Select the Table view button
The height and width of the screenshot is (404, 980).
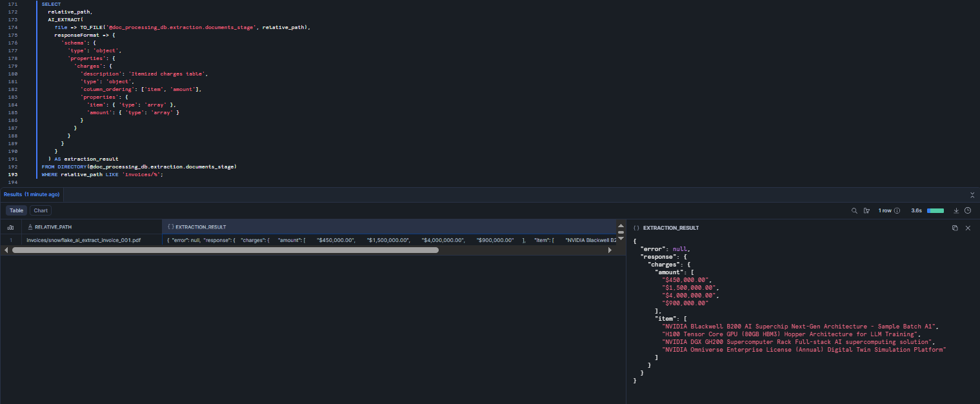(x=17, y=210)
